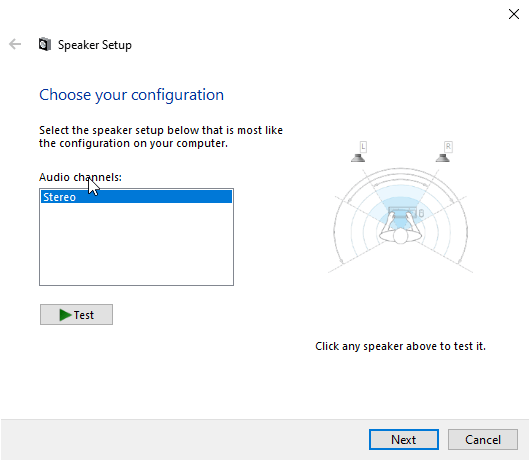Image resolution: width=529 pixels, height=461 pixels.
Task: Proceed with the Next button
Action: 404,439
